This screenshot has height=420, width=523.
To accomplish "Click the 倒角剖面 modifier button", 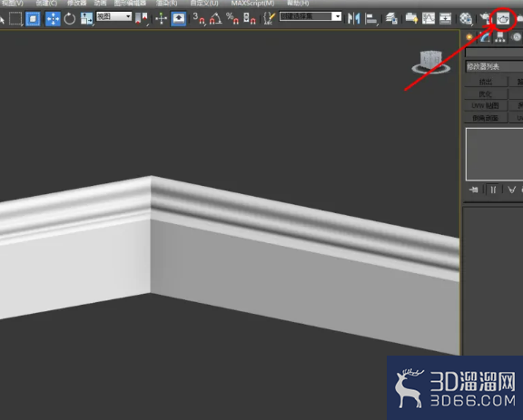I will (486, 118).
